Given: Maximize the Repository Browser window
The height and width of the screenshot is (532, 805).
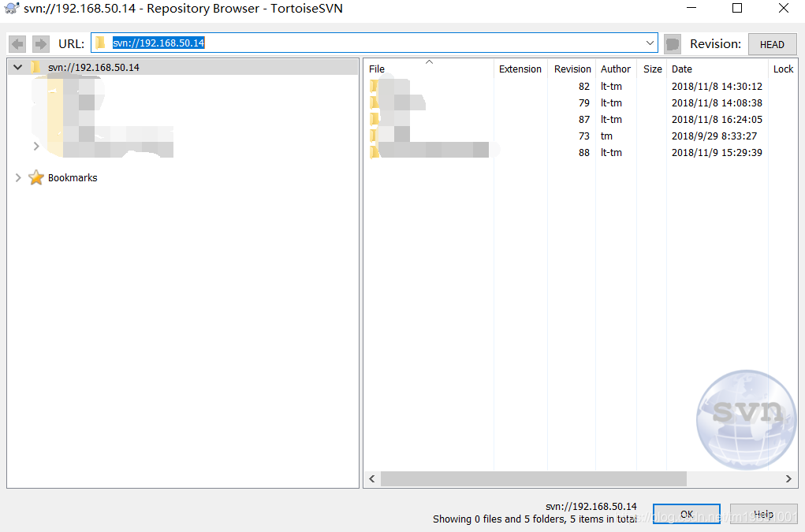Looking at the screenshot, I should pos(737,8).
